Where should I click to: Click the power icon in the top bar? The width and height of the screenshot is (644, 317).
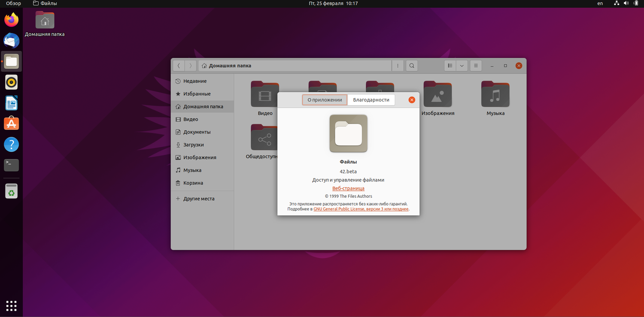coord(635,3)
